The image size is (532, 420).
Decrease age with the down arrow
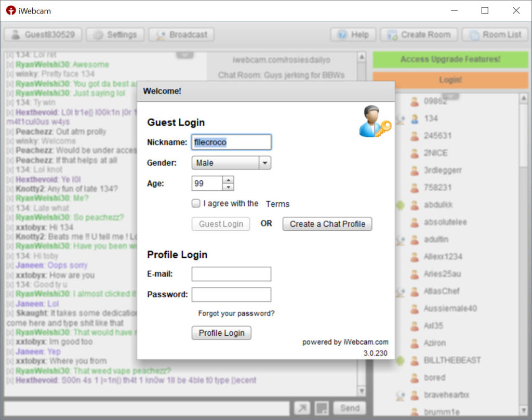pyautogui.click(x=229, y=187)
